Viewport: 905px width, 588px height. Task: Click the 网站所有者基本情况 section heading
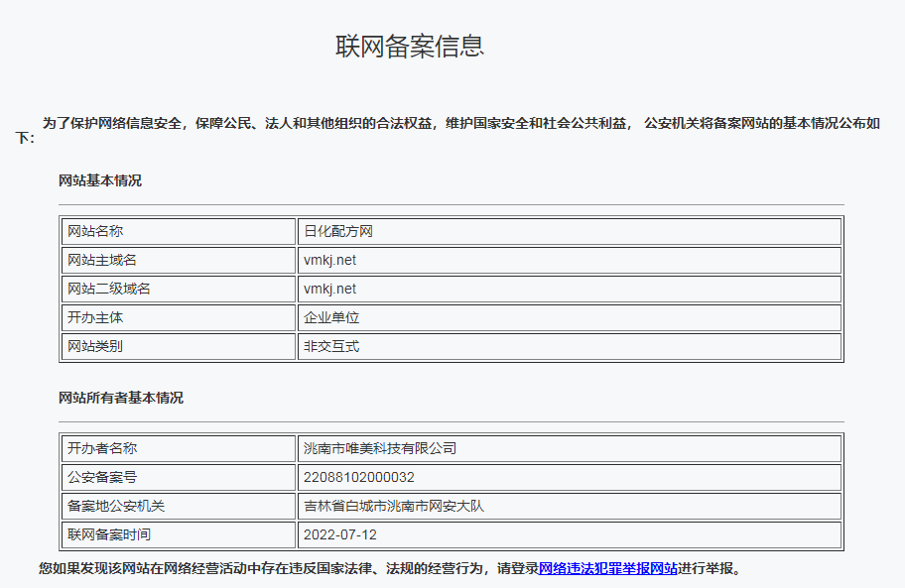point(121,398)
